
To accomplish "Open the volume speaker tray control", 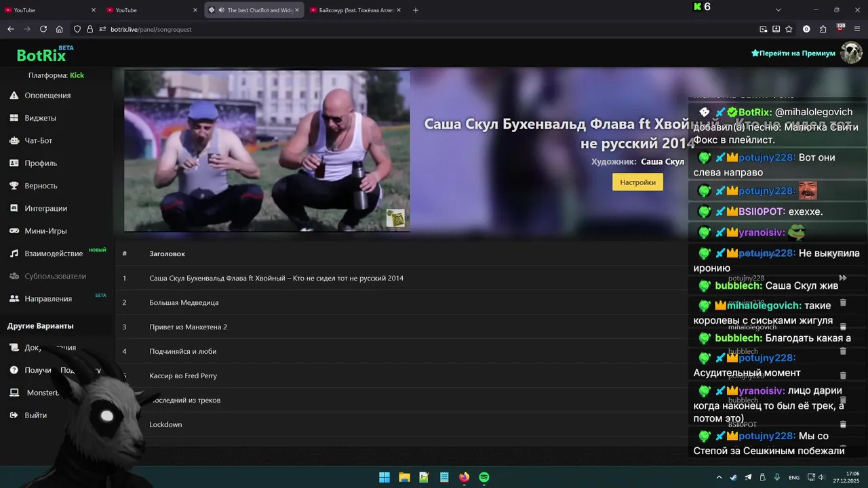I will click(821, 478).
